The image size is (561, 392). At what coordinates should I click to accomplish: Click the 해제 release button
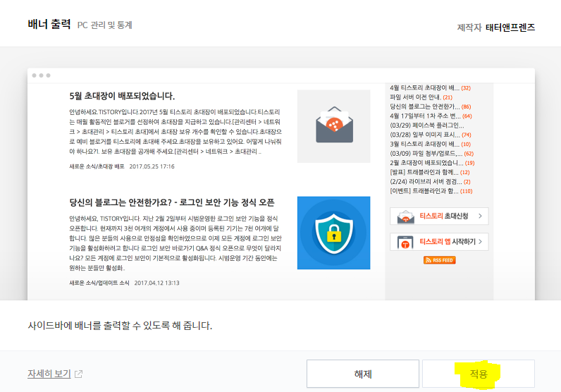tap(363, 374)
